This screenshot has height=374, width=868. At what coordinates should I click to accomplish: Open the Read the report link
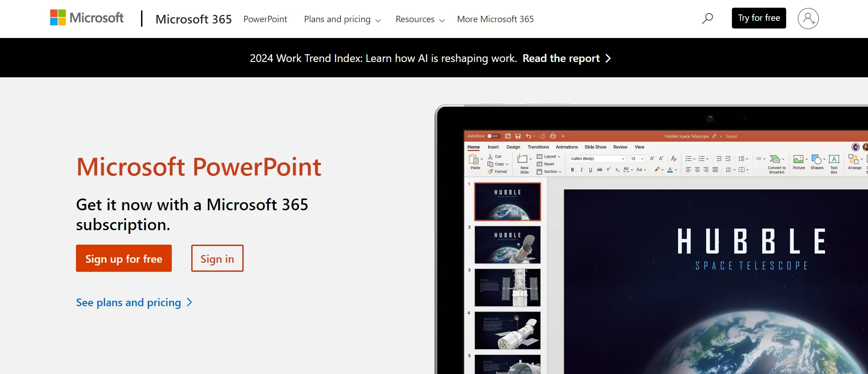click(x=566, y=58)
